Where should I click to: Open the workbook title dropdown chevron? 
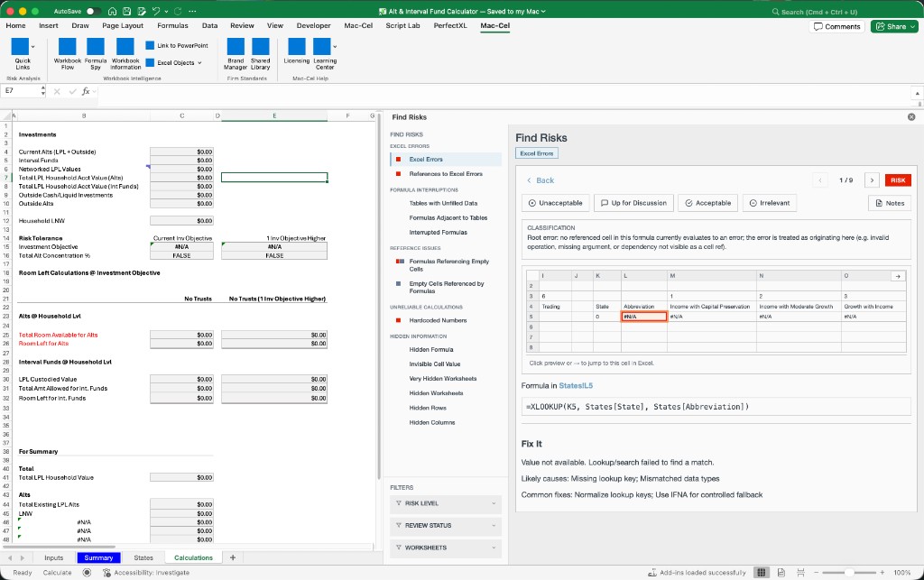click(x=543, y=11)
